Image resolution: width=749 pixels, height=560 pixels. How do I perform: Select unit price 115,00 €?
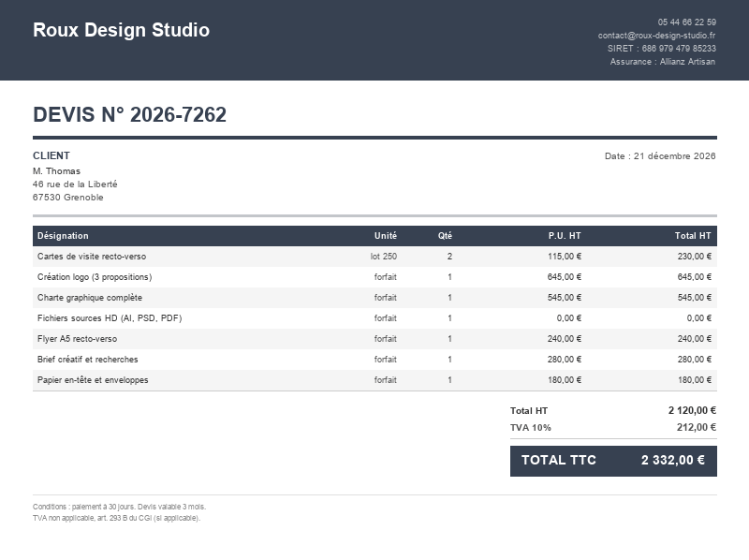click(565, 257)
